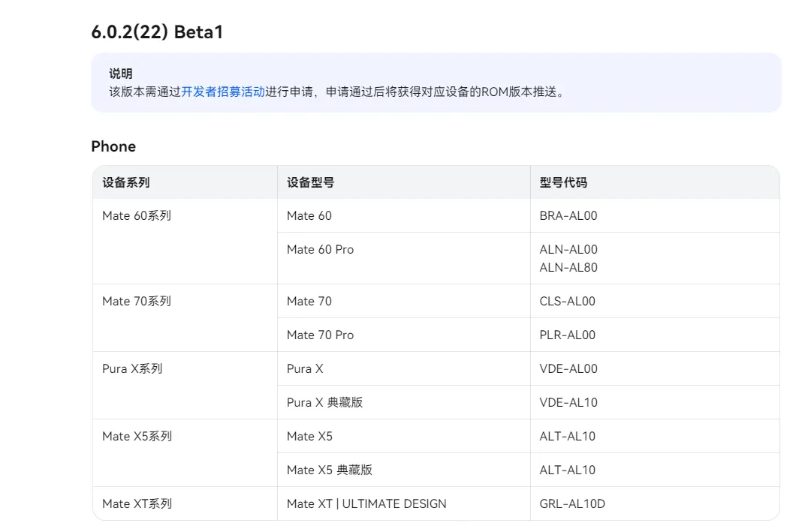Select the Mate XT系列 cell
Viewport: 802px width, 532px height.
(185, 503)
